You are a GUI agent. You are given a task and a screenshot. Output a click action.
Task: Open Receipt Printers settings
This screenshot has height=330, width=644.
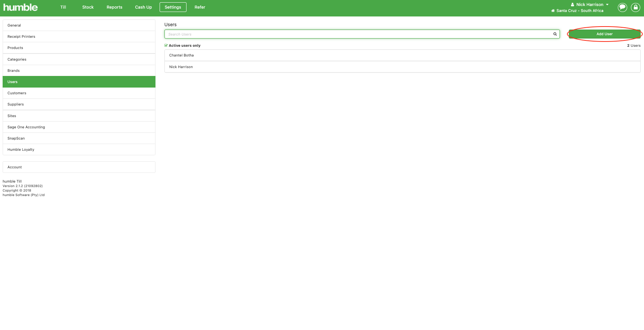[79, 37]
